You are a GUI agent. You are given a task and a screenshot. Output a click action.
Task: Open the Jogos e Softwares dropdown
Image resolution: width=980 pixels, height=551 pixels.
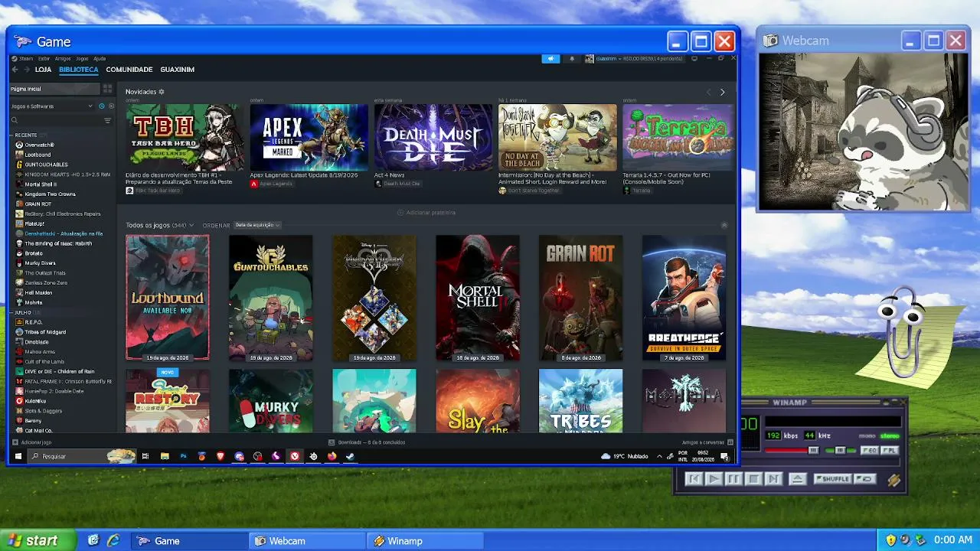click(51, 106)
